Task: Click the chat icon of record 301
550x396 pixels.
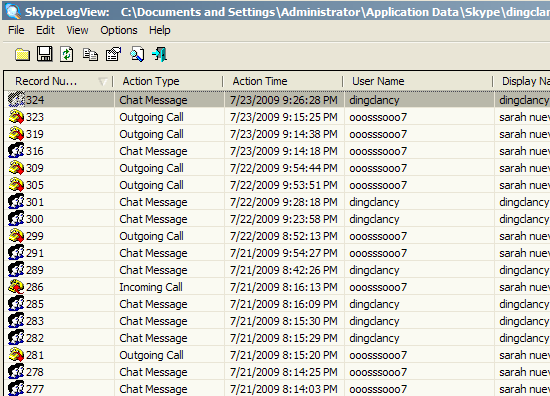Action: (x=16, y=202)
